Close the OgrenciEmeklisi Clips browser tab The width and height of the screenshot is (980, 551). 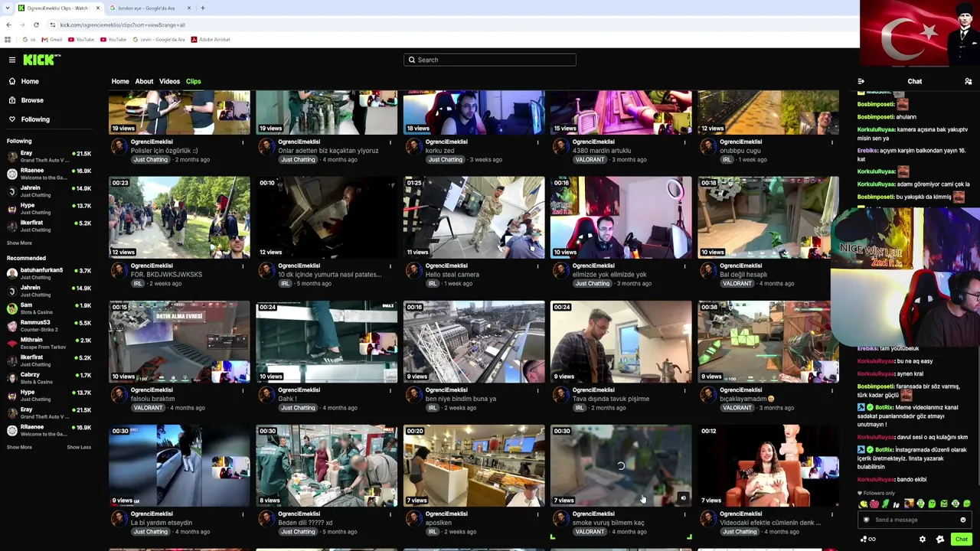[98, 8]
